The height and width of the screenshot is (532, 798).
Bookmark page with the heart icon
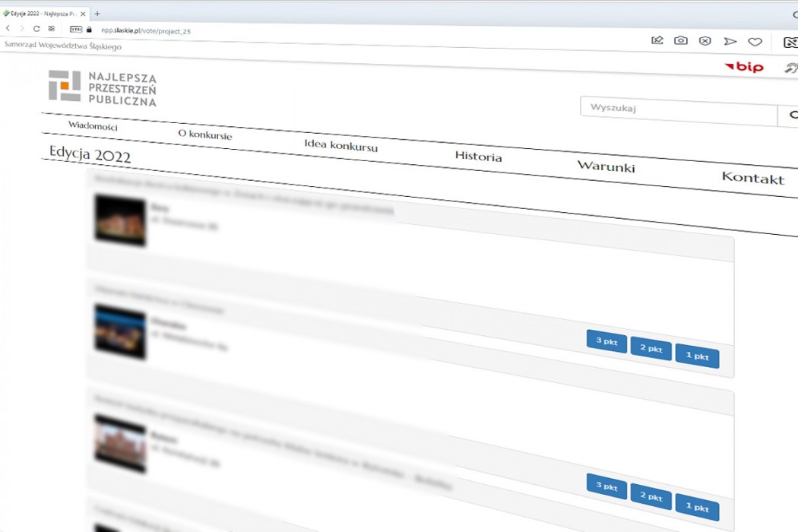click(755, 42)
